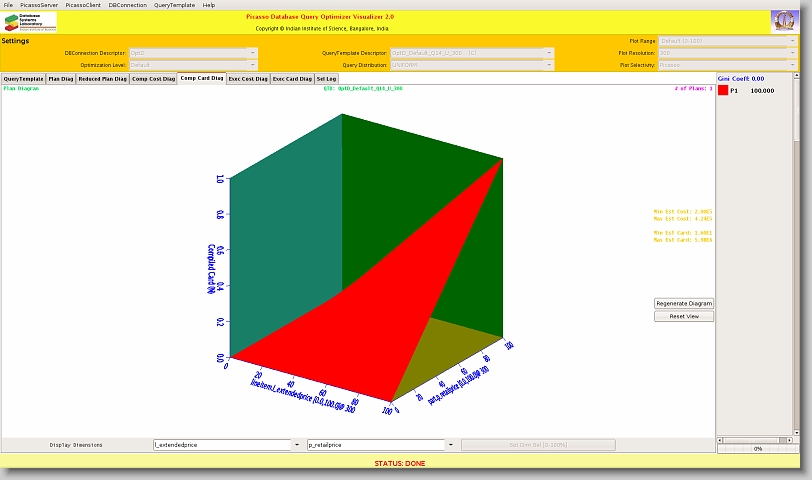Click the institute emblem in top-right corner
The height and width of the screenshot is (480, 812).
[x=784, y=21]
